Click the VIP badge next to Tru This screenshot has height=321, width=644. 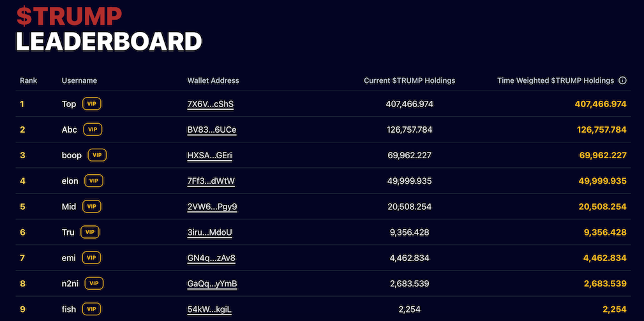click(90, 232)
